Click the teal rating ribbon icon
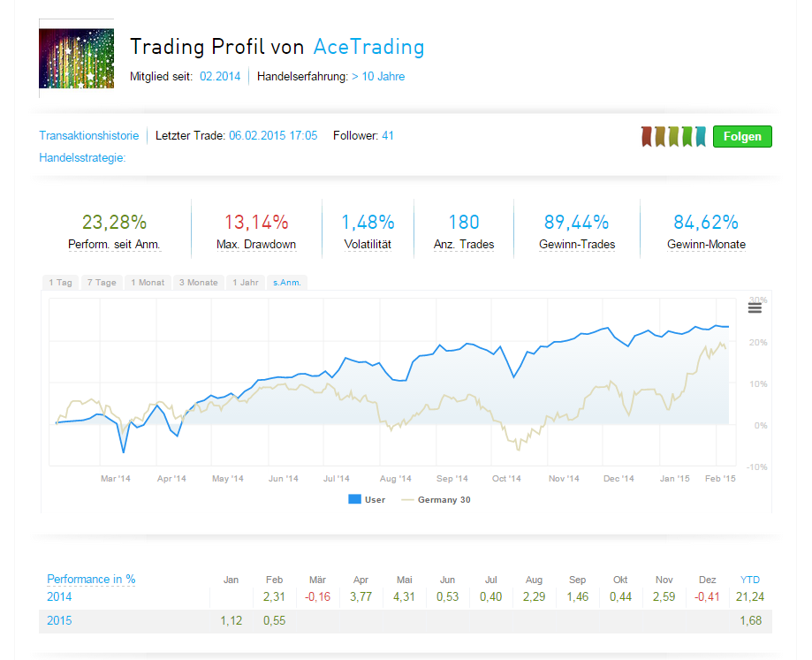This screenshot has width=812, height=660. 700,136
